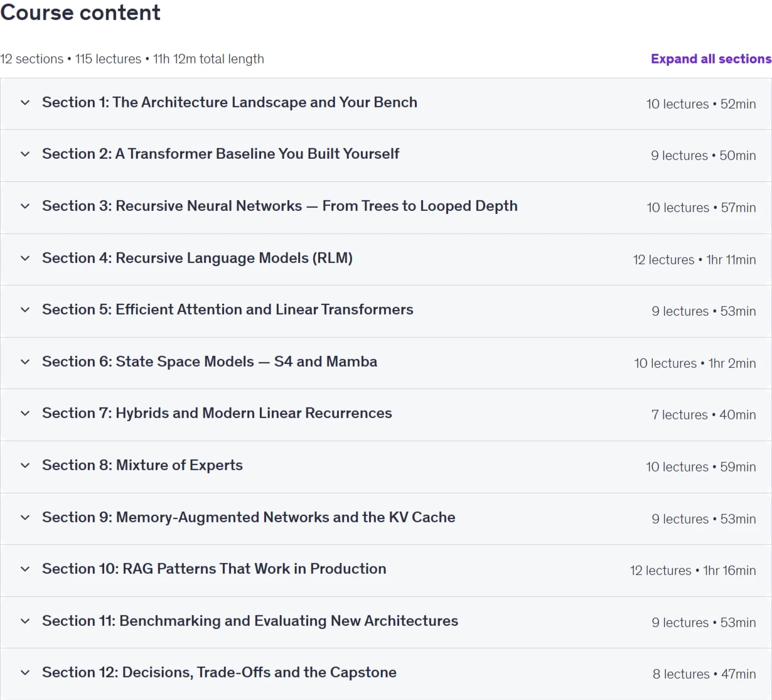Click '10 lectures • 1hr 2min' in Section 6

click(695, 363)
